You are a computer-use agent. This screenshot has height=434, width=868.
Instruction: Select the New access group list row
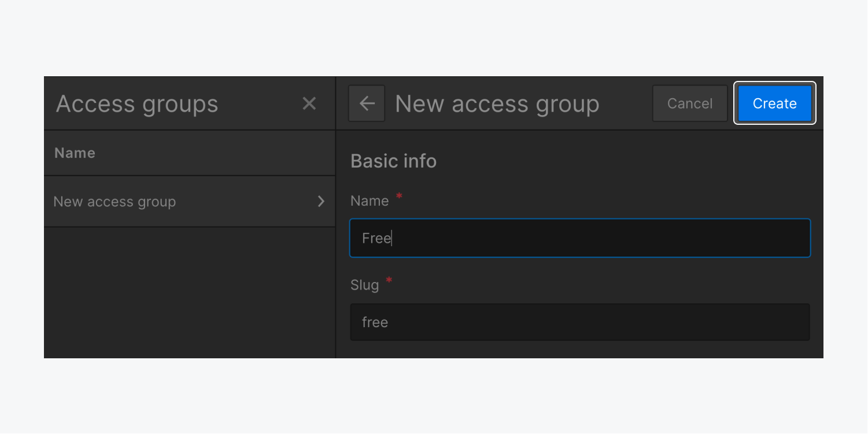point(173,202)
